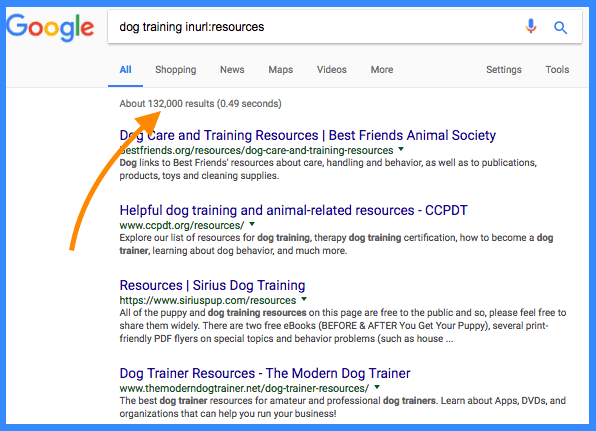The height and width of the screenshot is (431, 596).
Task: Click the www.ccpdt.org/resources/ URL text
Action: [x=182, y=225]
